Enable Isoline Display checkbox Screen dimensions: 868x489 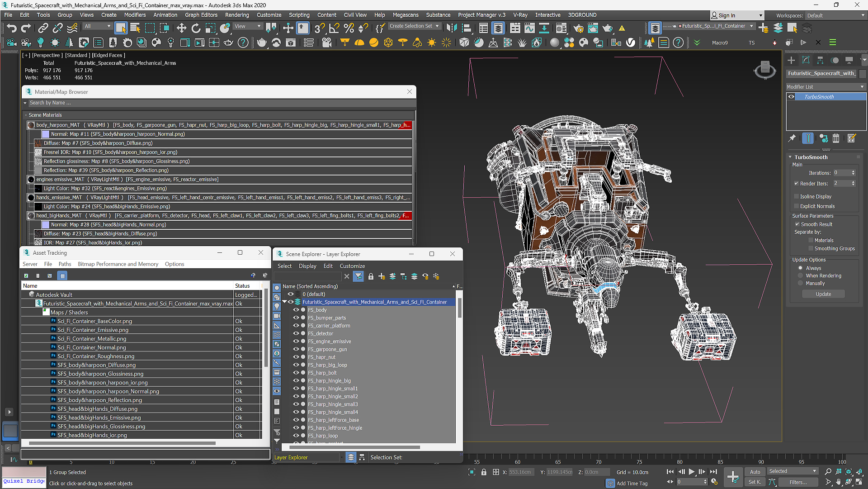tap(796, 196)
